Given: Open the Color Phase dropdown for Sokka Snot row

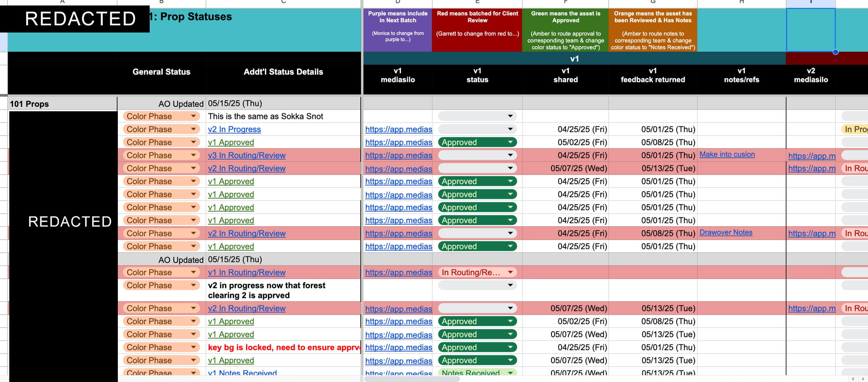Looking at the screenshot, I should click(x=161, y=116).
